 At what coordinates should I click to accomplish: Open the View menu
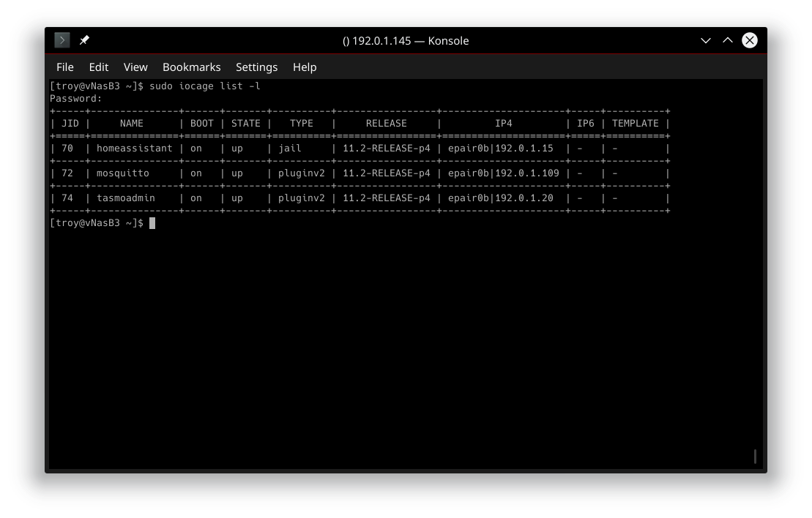135,67
